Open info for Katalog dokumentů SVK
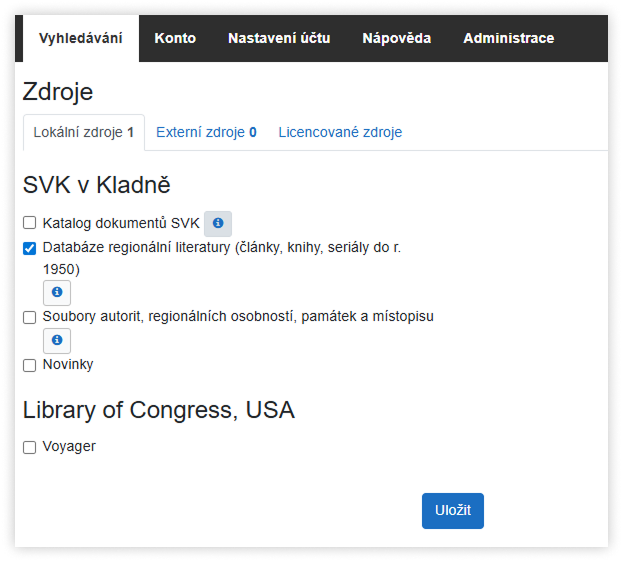Screen dimensions: 623x562 (x=218, y=223)
